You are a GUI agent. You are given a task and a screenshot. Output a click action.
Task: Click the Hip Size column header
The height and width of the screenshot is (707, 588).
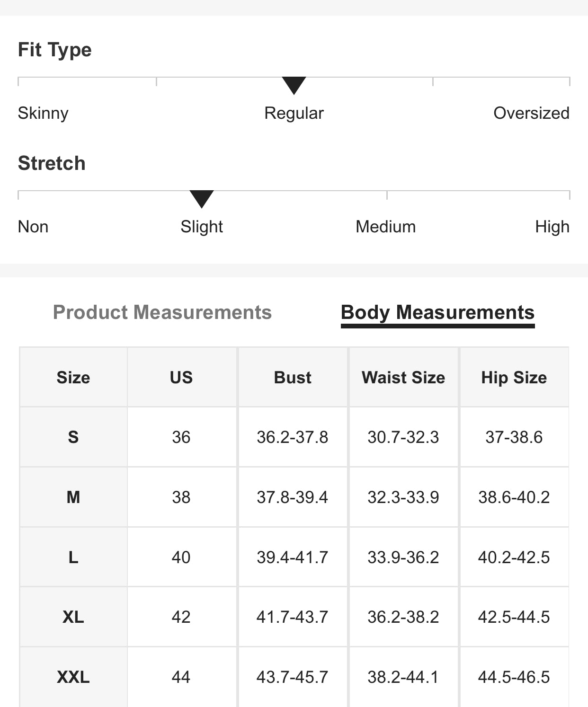click(x=514, y=377)
